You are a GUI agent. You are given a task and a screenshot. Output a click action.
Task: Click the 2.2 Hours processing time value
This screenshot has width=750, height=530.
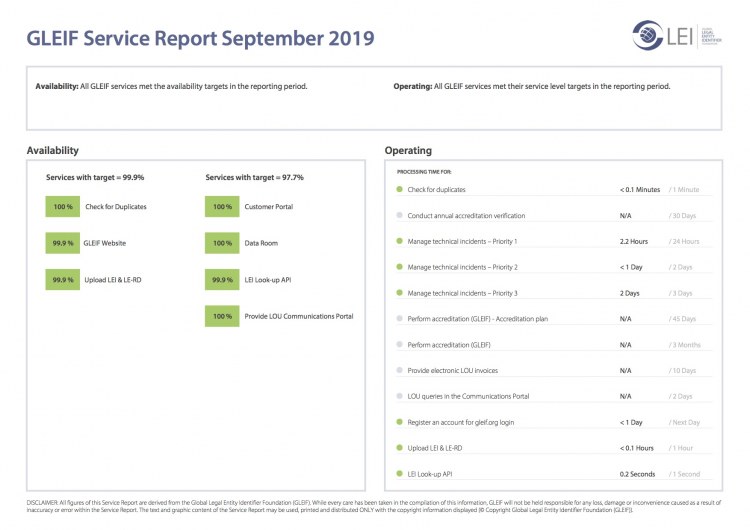coord(633,241)
